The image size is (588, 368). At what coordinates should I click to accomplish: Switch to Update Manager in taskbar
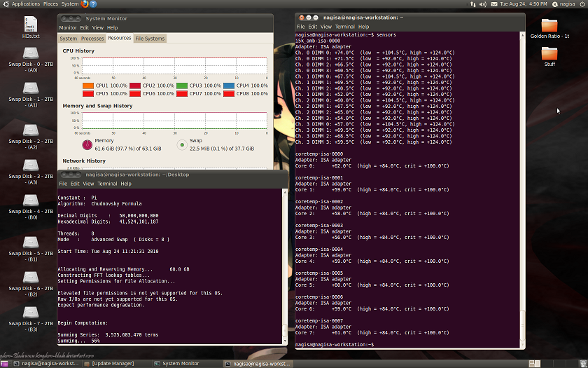112,364
